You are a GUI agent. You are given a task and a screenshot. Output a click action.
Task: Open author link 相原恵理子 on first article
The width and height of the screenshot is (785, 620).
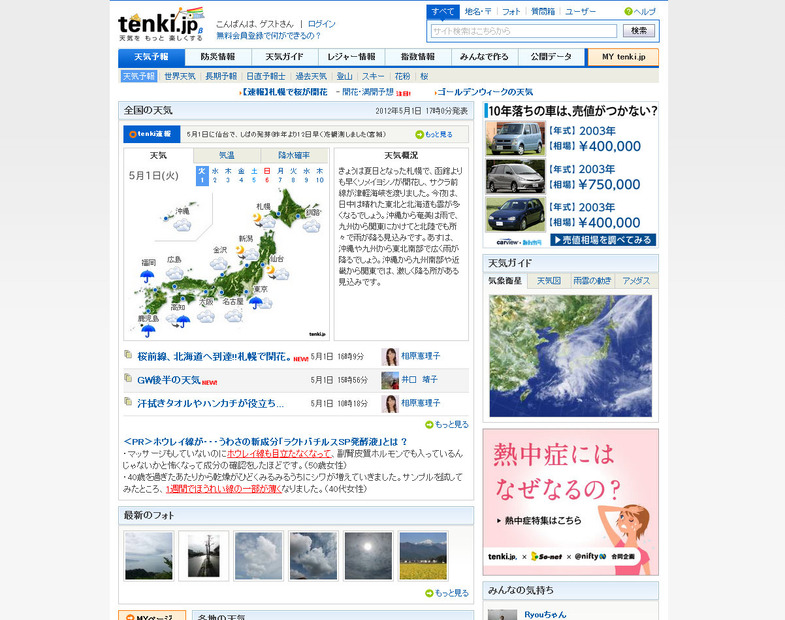(x=421, y=356)
